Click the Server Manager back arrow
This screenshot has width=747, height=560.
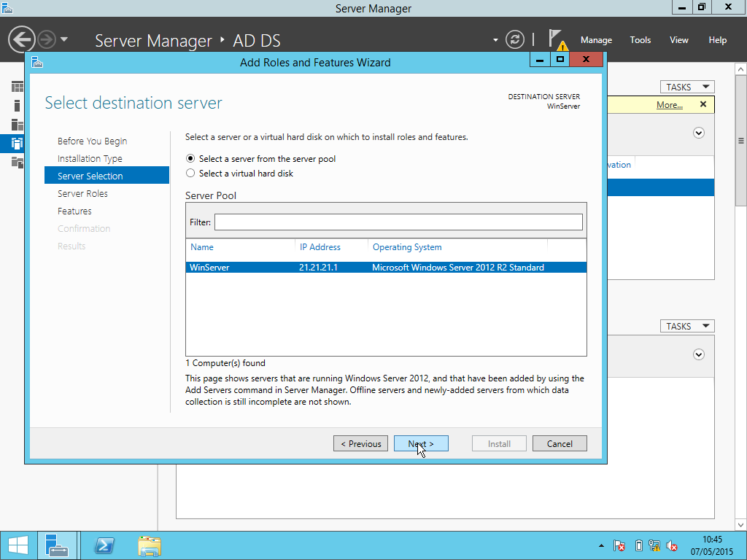(x=21, y=39)
